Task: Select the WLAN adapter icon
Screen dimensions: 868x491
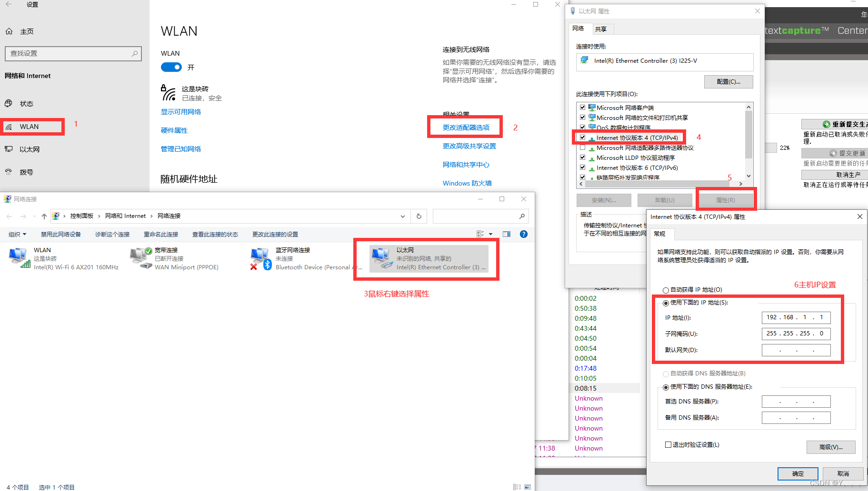Action: tap(19, 257)
